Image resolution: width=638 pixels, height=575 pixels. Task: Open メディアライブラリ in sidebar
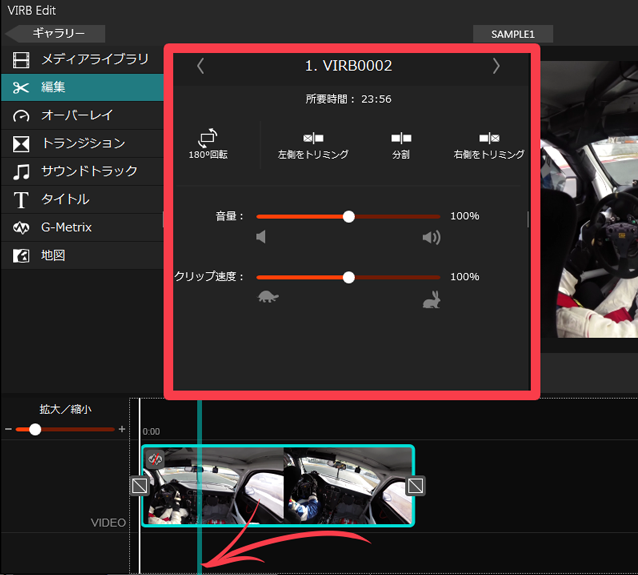pyautogui.click(x=83, y=59)
